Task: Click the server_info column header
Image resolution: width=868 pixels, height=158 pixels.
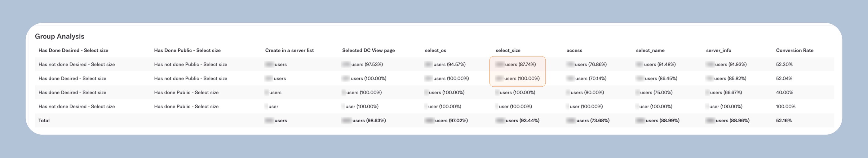Action: (719, 50)
